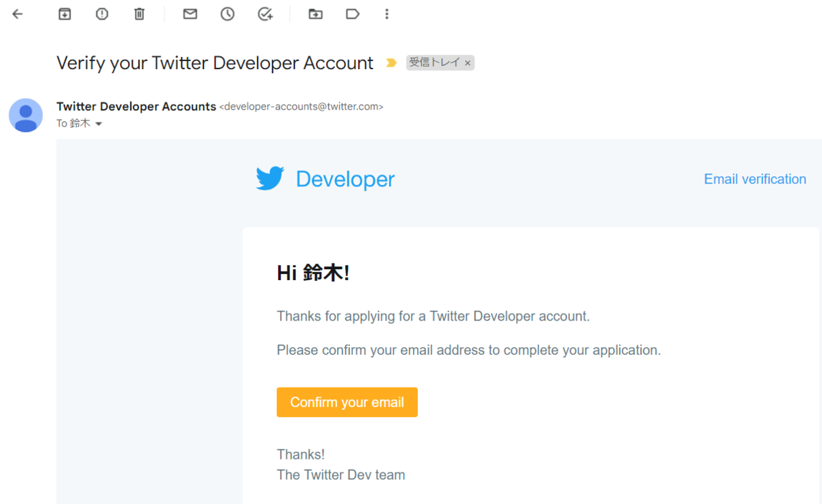Click The Twitter Dev team signature
The width and height of the screenshot is (822, 504).
click(x=341, y=475)
